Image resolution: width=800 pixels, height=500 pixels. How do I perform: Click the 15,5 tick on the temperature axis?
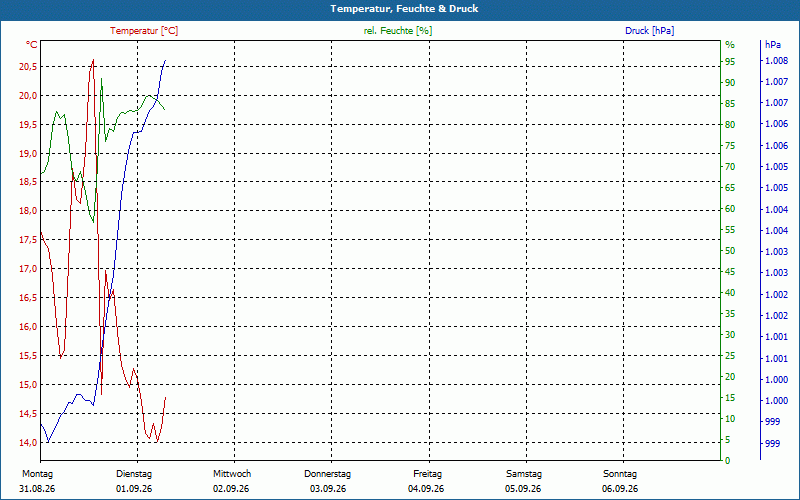29,356
